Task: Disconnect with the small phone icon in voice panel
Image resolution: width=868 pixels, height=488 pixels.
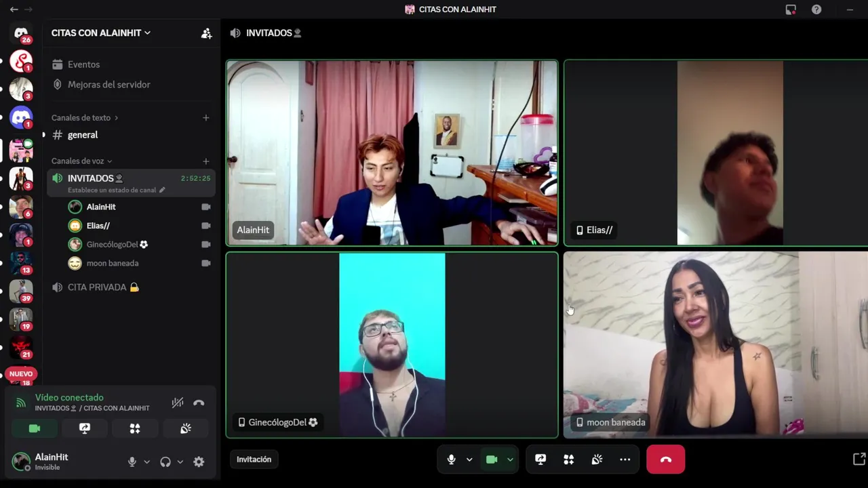Action: click(199, 403)
